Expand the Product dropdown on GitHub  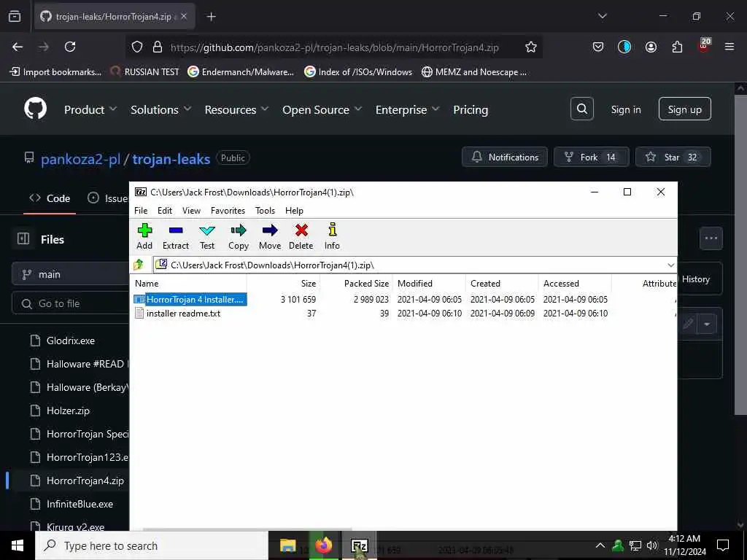click(x=90, y=109)
